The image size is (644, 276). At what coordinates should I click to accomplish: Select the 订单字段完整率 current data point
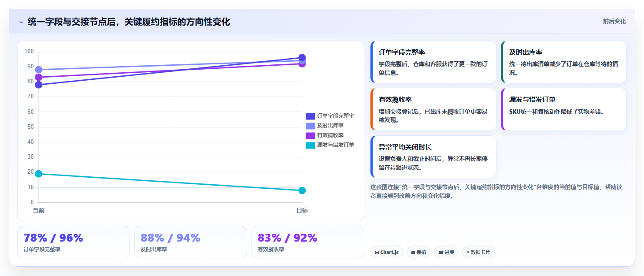click(x=39, y=85)
